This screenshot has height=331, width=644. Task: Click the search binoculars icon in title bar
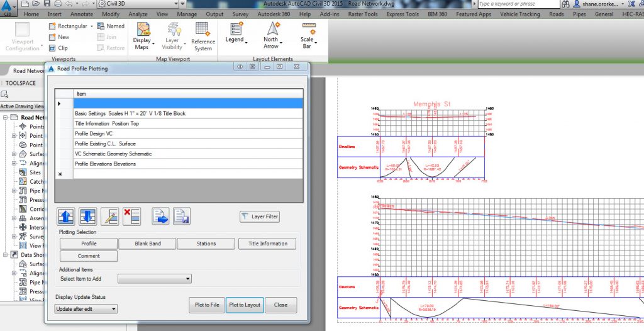tap(565, 4)
